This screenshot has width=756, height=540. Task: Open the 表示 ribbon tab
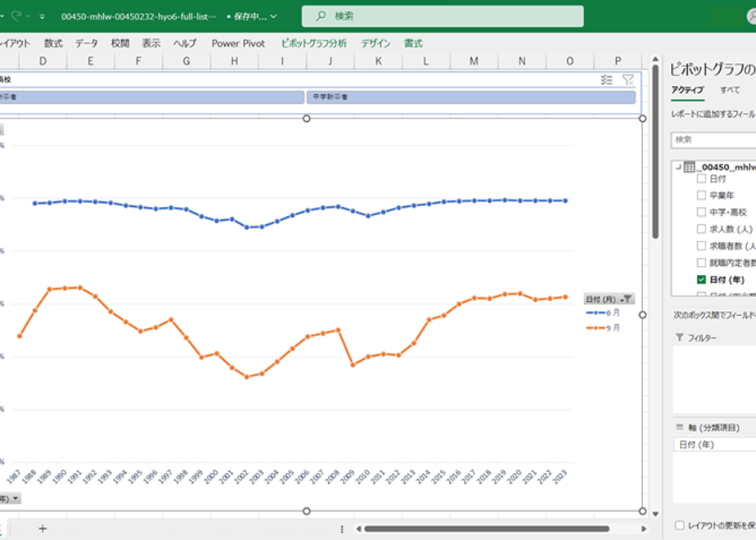(x=151, y=43)
